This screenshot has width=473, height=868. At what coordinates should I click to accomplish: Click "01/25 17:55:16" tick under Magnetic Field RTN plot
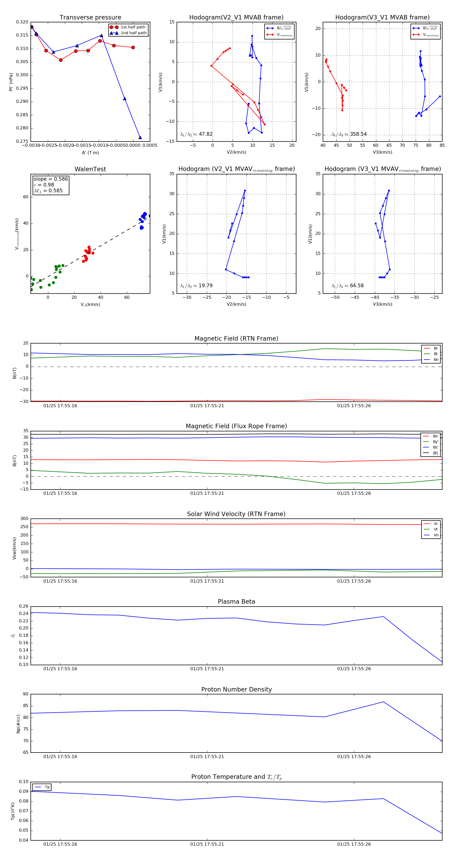pos(60,406)
